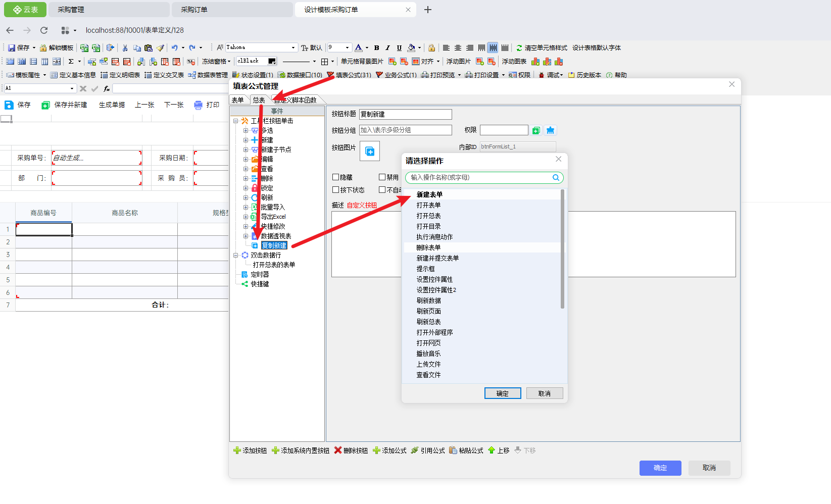Switch to the 表单 tab
Viewport: 831px width, 504px height.
[238, 100]
